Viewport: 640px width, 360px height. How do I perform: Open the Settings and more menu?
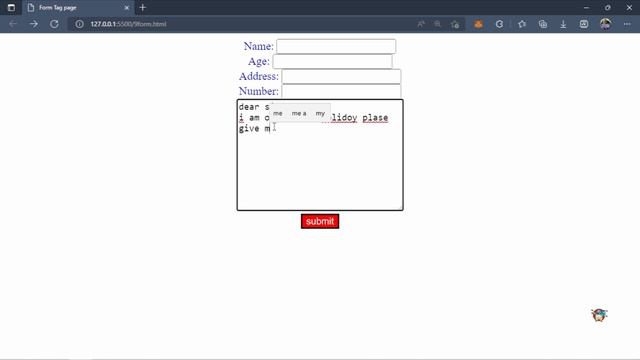coord(627,24)
